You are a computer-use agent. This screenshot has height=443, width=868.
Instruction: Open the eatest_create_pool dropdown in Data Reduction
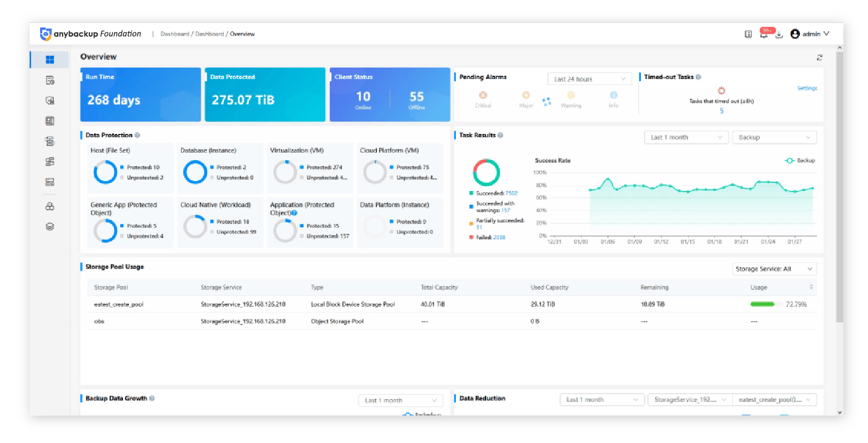tap(774, 400)
